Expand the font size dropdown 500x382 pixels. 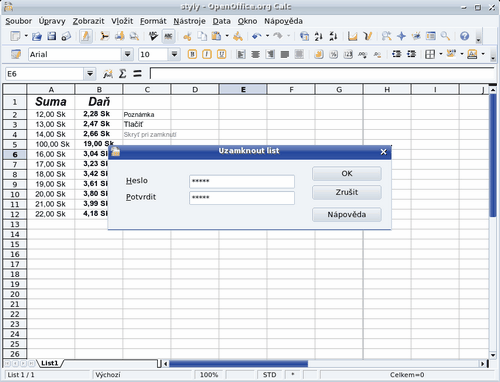click(174, 54)
